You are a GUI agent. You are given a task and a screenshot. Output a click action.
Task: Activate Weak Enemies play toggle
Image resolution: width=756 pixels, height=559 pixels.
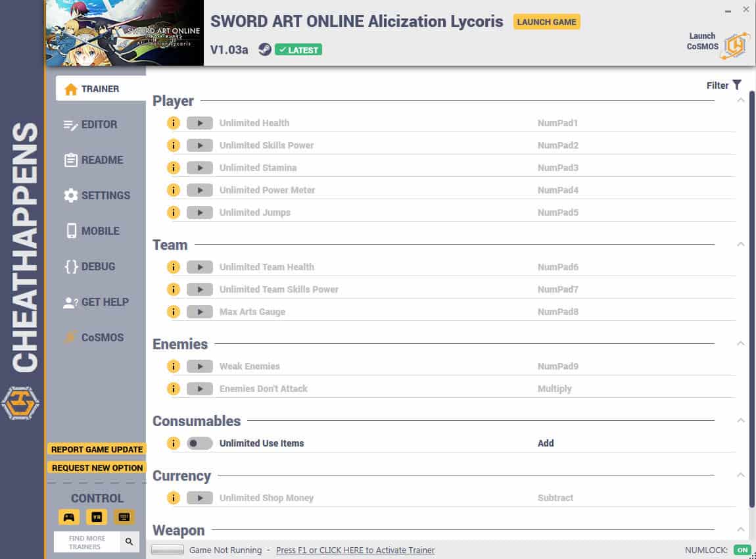click(x=200, y=366)
